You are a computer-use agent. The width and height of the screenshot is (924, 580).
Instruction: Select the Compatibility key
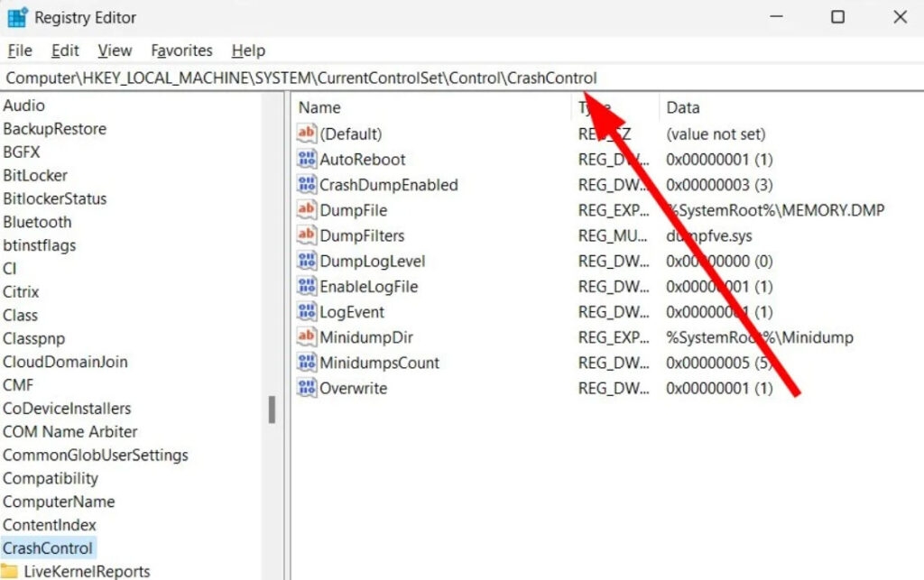(x=51, y=478)
